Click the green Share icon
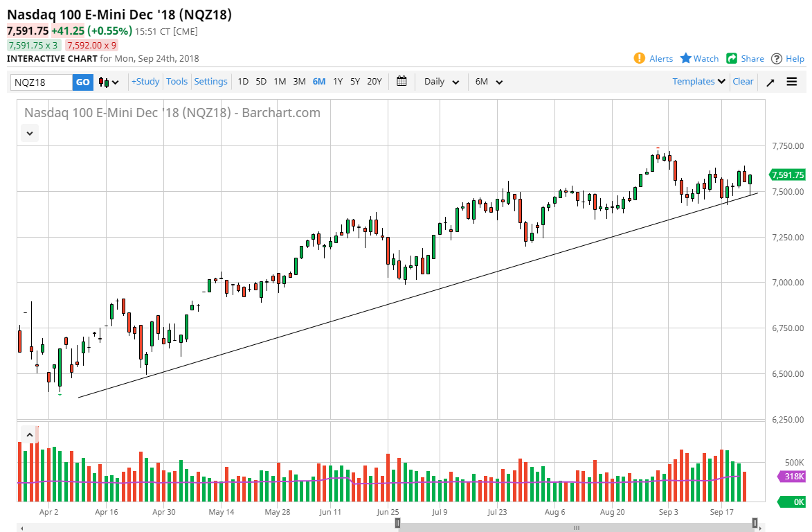Screen dimensions: 812x532 pyautogui.click(x=732, y=59)
